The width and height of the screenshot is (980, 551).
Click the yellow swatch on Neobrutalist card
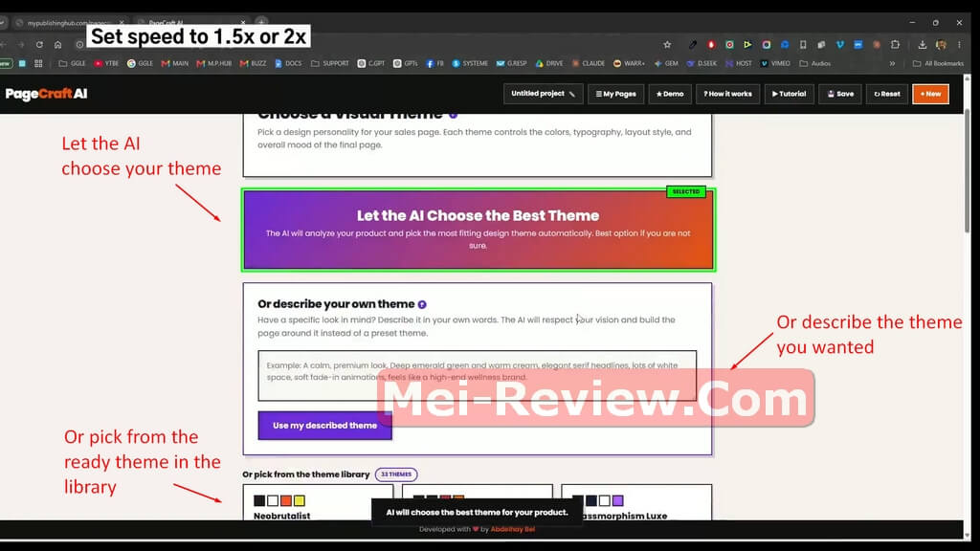pyautogui.click(x=300, y=500)
